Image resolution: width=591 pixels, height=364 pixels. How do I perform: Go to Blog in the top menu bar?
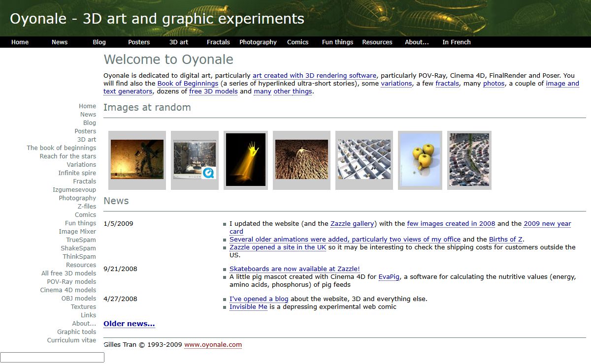pos(99,42)
